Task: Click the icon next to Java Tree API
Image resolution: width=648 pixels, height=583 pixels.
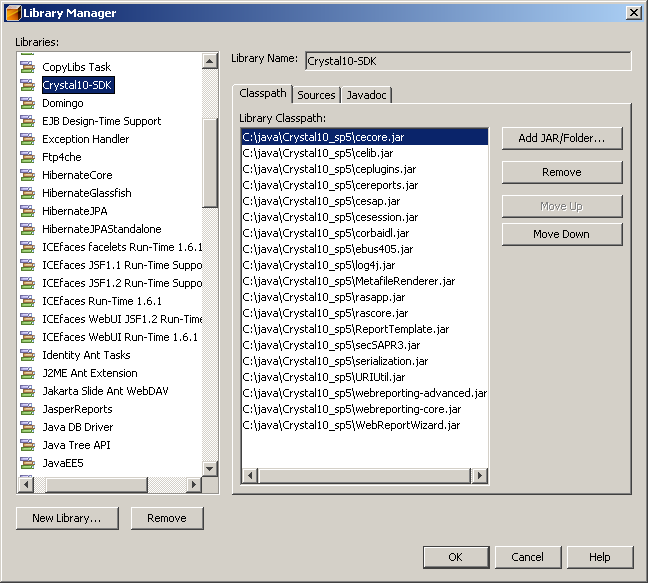Action: click(x=28, y=445)
